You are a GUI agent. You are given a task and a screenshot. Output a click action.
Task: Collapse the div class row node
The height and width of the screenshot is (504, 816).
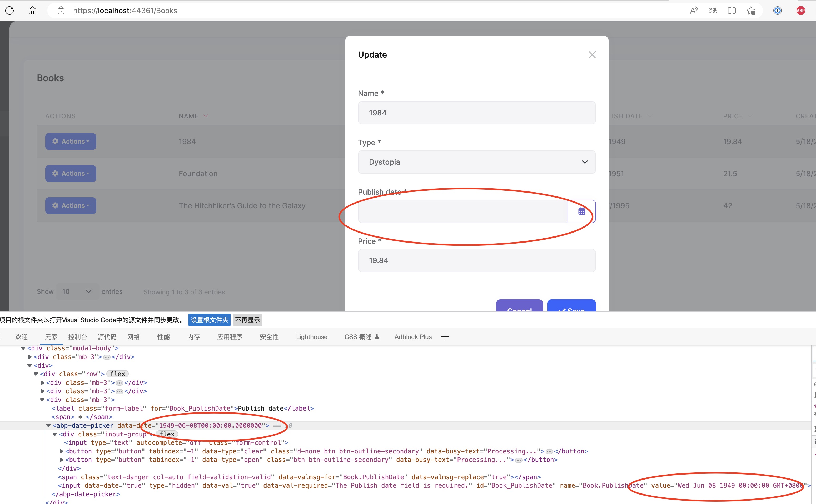tap(36, 374)
